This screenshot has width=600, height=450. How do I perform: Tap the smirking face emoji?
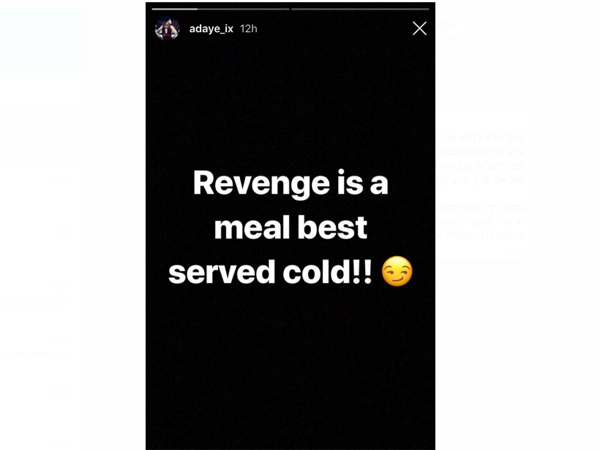pos(397,271)
